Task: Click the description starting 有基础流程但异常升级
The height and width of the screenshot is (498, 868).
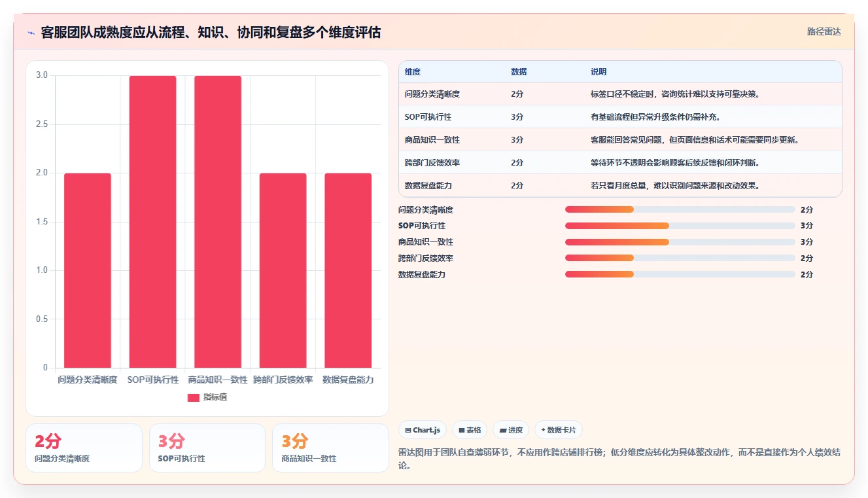Action: coord(655,117)
